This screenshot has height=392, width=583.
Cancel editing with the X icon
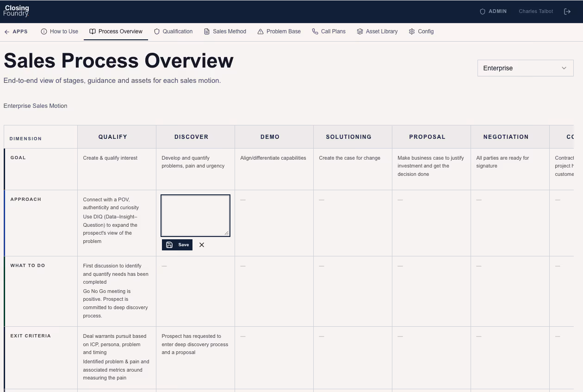click(202, 245)
